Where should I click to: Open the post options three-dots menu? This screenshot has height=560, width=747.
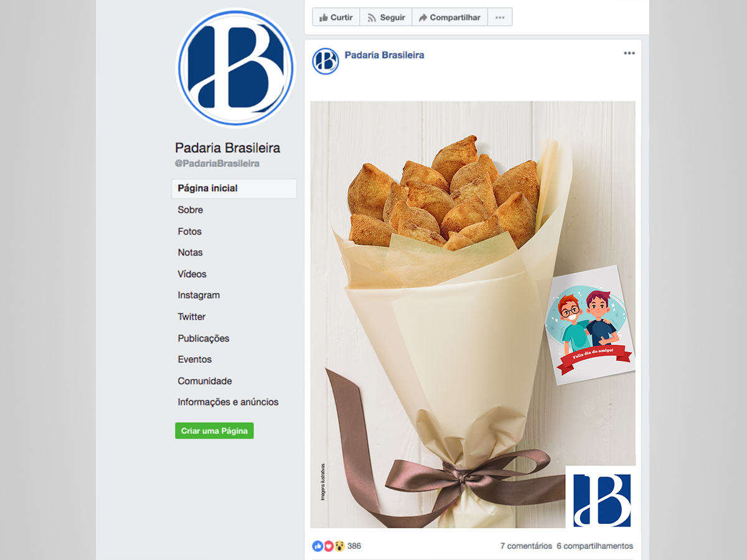tap(629, 54)
